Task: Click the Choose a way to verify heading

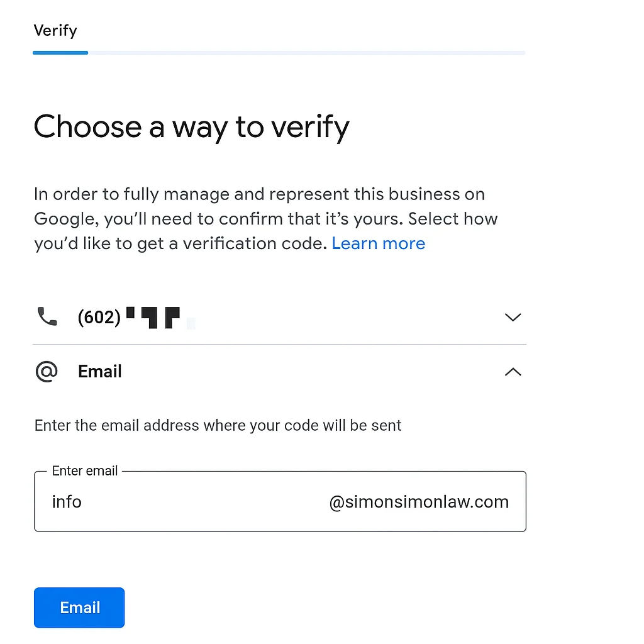Action: (191, 127)
